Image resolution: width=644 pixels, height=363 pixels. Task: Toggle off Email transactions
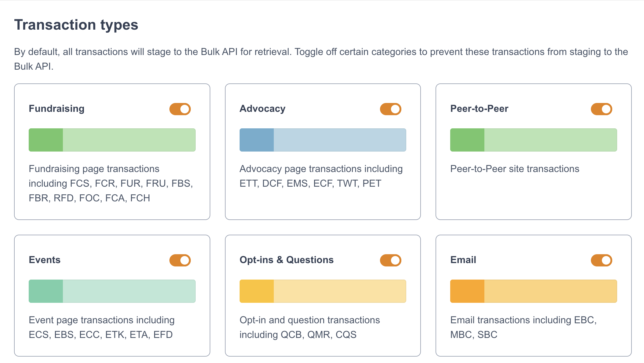pos(601,260)
